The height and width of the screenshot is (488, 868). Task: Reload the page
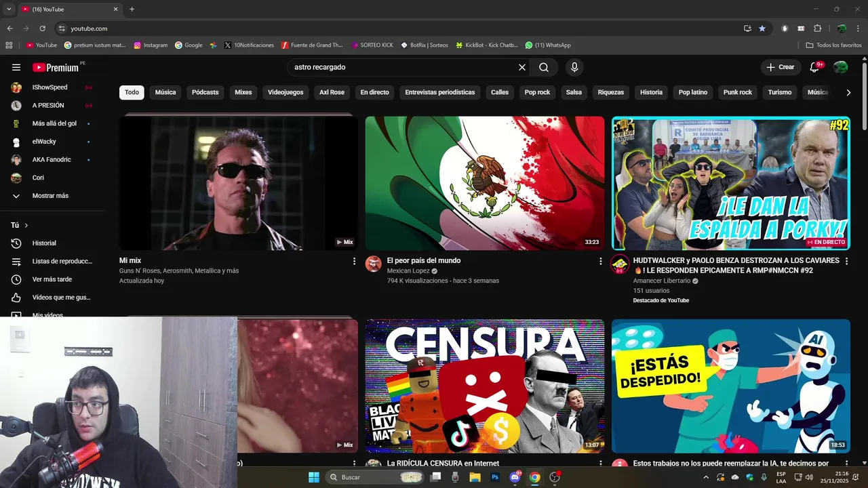pos(42,28)
